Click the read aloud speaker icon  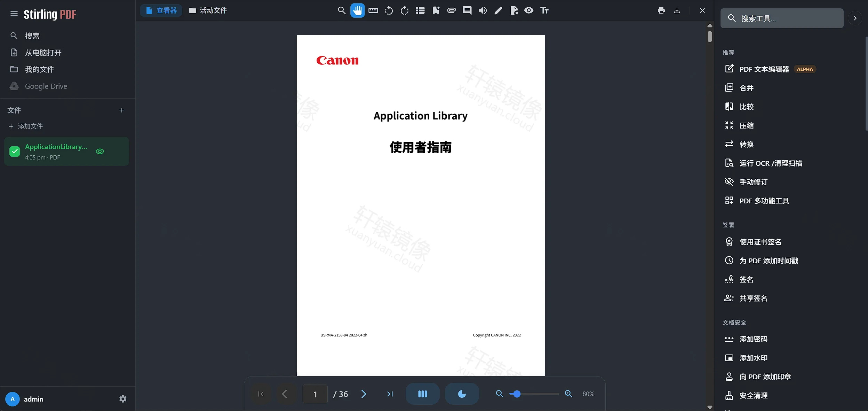[483, 10]
